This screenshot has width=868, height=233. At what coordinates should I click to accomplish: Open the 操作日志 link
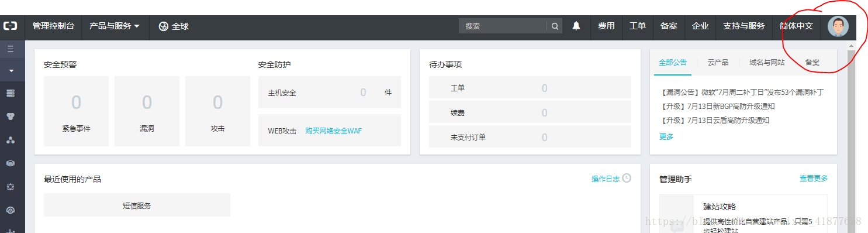pos(606,179)
